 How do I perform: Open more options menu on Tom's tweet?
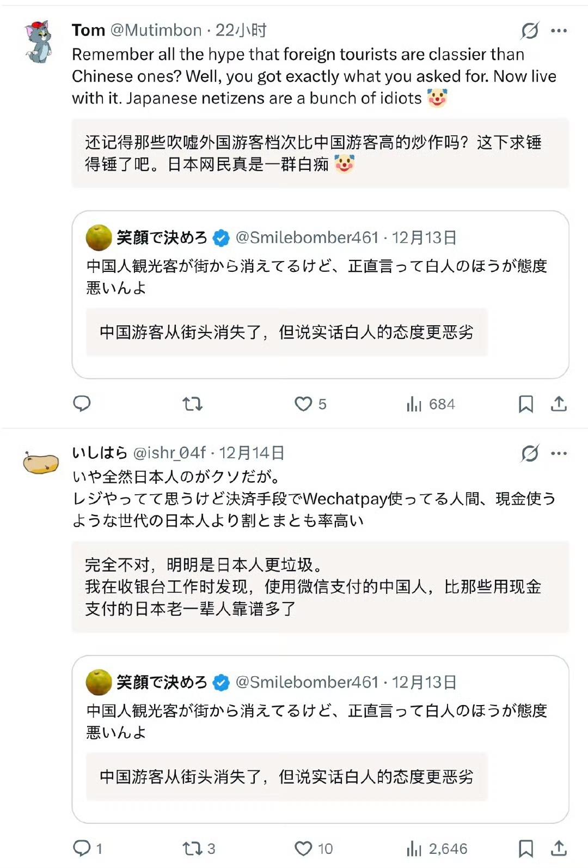point(559,31)
